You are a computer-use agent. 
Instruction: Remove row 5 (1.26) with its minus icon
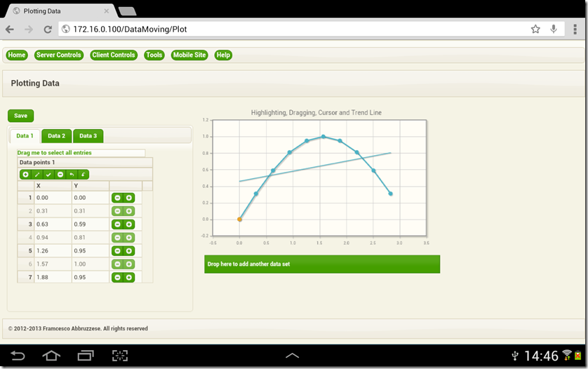[117, 251]
